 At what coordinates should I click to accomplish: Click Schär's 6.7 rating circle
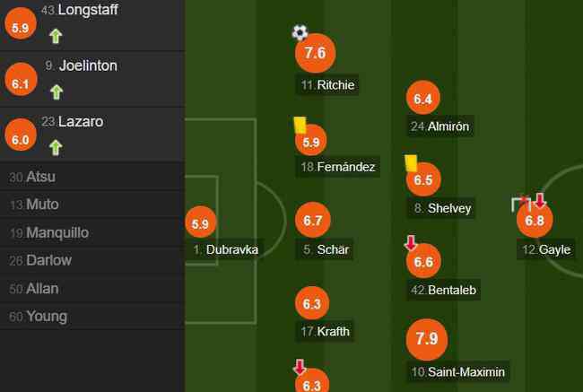[x=313, y=220]
